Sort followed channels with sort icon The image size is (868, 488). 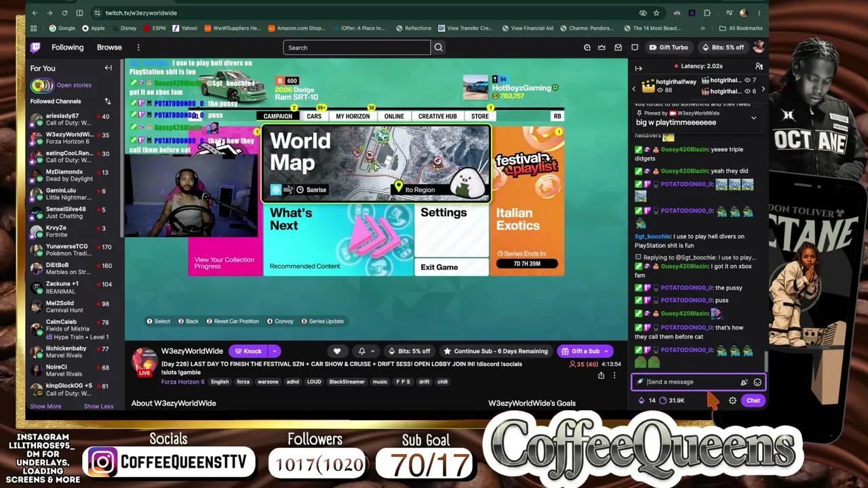[107, 102]
